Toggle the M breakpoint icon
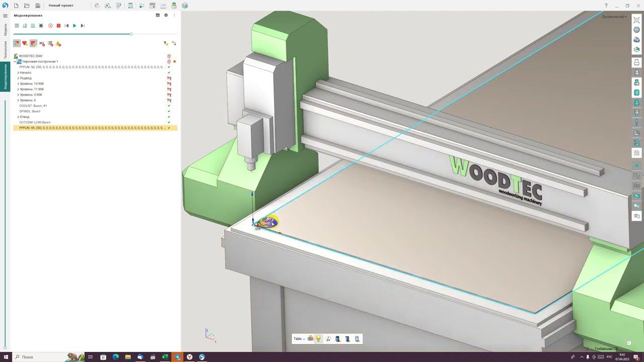This screenshot has height=362, width=644. tap(42, 44)
